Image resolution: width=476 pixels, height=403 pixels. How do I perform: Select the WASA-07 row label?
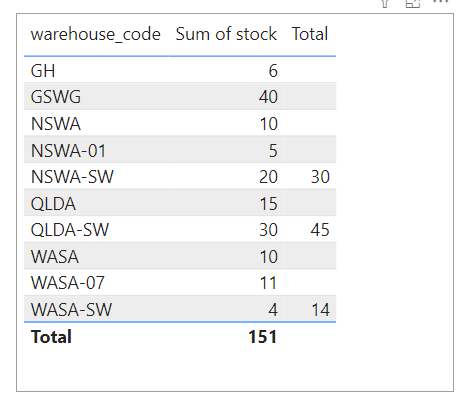[x=68, y=283]
